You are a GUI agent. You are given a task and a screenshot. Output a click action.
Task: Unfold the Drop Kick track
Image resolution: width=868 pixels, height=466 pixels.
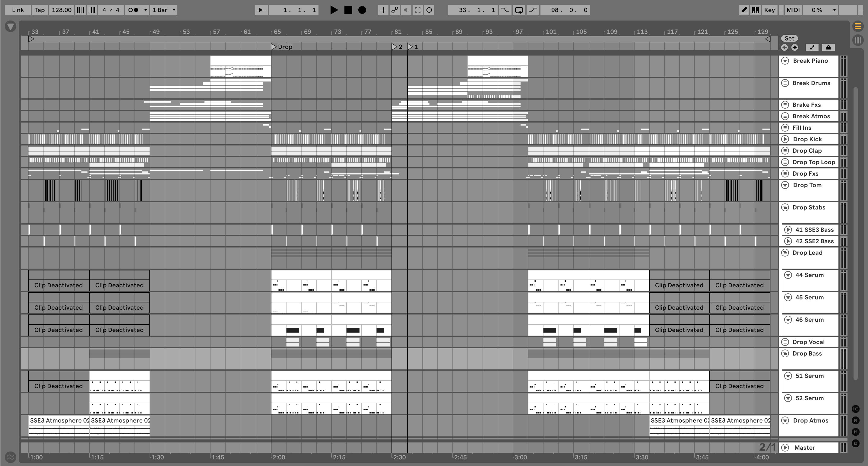click(x=785, y=139)
